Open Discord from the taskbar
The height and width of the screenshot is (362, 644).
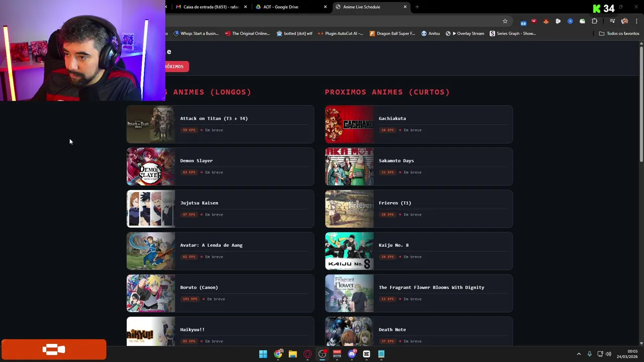pos(352,354)
